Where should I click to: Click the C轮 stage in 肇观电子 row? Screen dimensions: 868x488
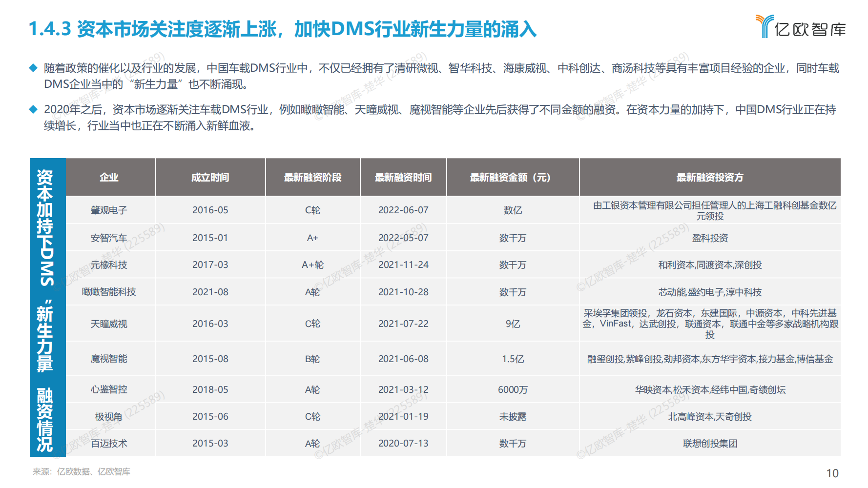tap(312, 210)
